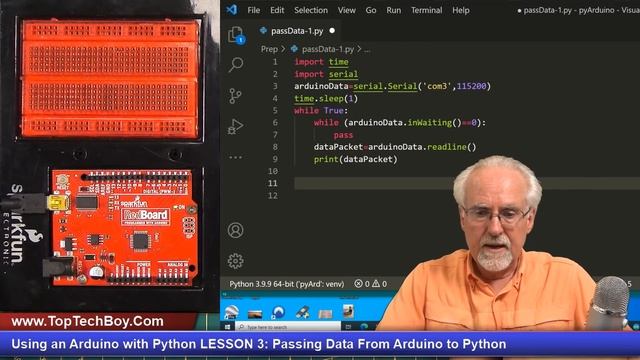
Task: Open the Accounts icon in activity bar
Action: coord(236,230)
